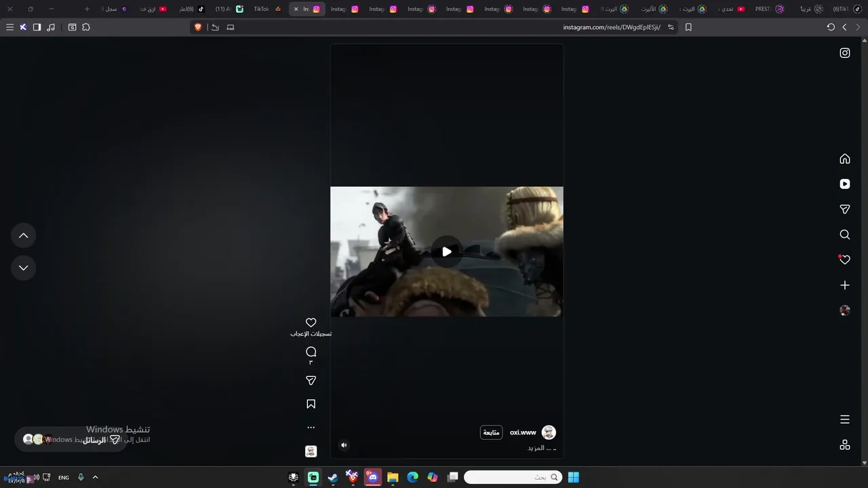Image resolution: width=868 pixels, height=488 pixels.
Task: Open Discord from the taskbar
Action: pyautogui.click(x=372, y=477)
